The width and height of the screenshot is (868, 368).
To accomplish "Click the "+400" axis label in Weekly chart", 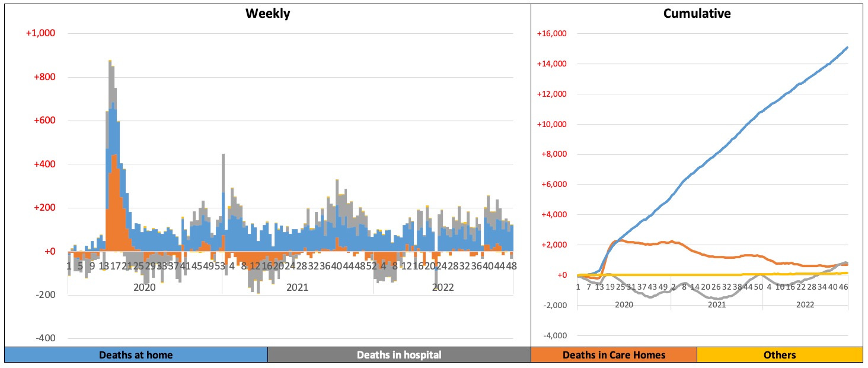I will [44, 164].
